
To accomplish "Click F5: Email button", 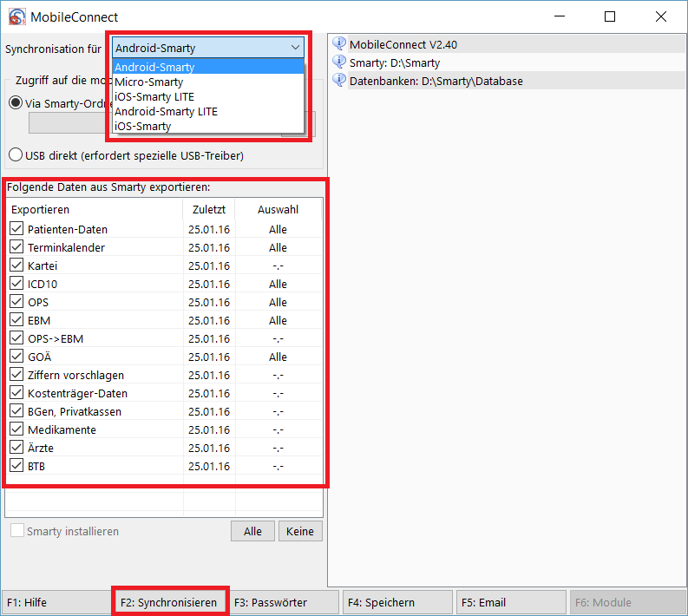I will tap(511, 602).
